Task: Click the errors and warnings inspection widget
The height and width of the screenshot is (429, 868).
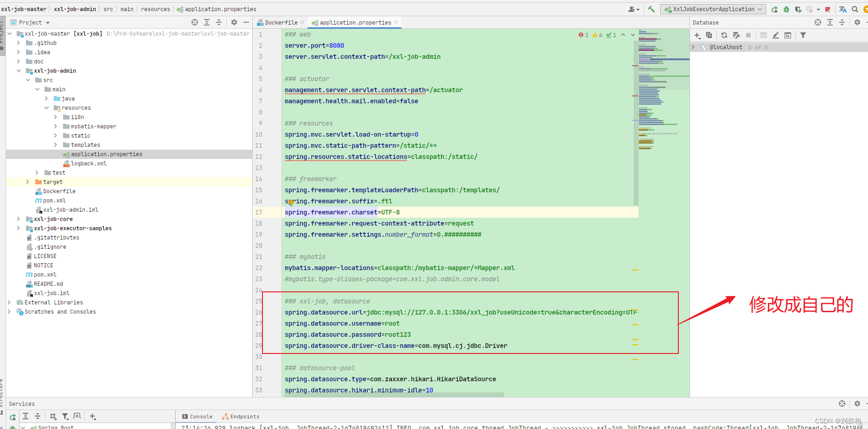Action: point(597,35)
